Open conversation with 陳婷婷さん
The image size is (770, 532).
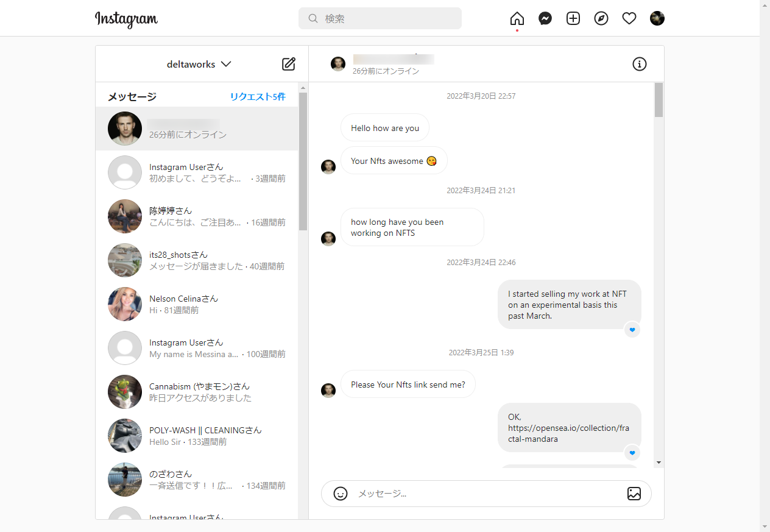coord(197,216)
